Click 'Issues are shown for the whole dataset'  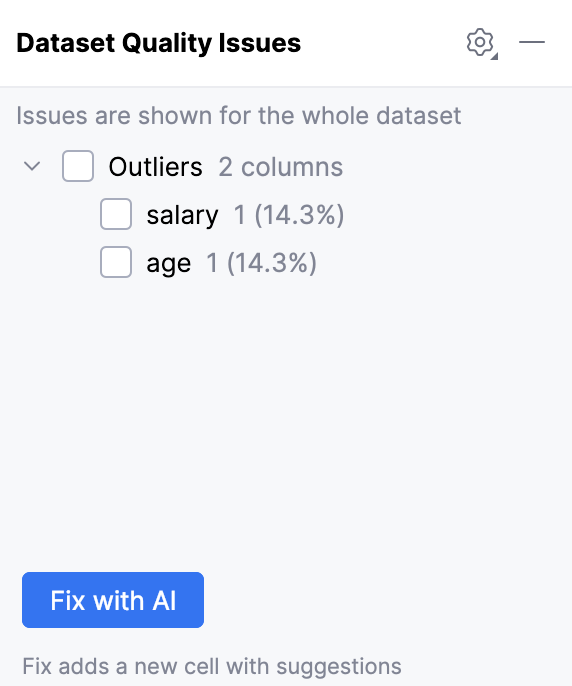tap(239, 116)
